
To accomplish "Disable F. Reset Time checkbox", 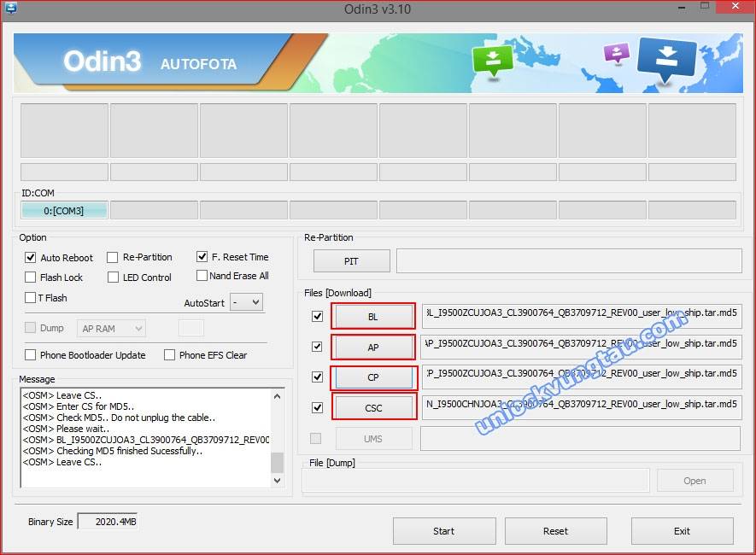I will 202,256.
